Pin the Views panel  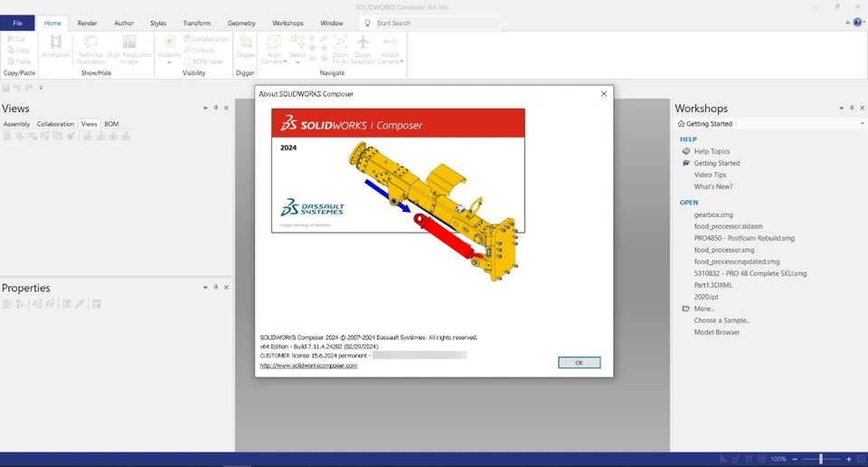216,108
